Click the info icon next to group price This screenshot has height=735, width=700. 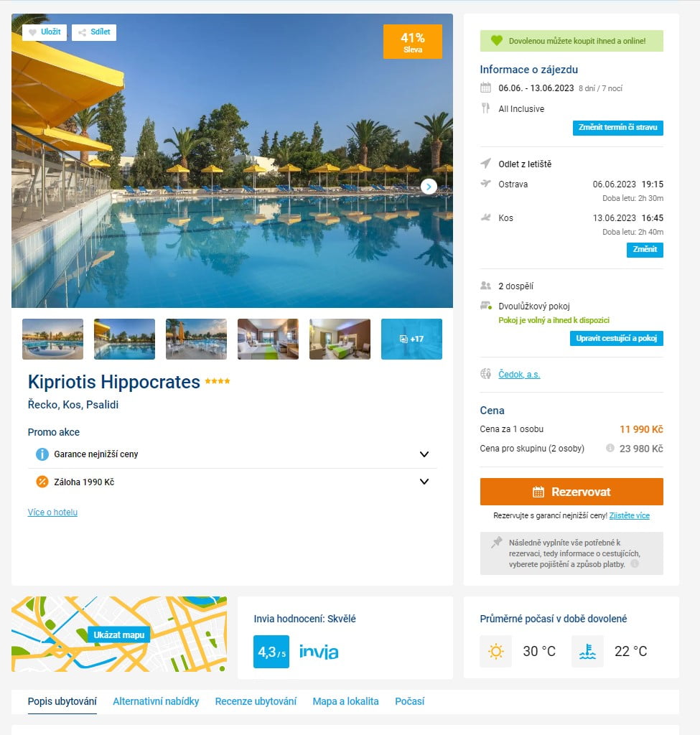pos(610,448)
